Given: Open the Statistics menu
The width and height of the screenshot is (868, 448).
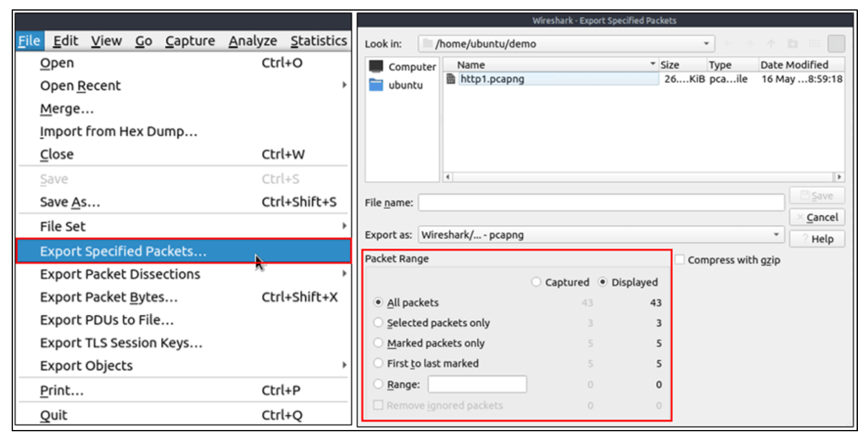Looking at the screenshot, I should click(x=318, y=41).
